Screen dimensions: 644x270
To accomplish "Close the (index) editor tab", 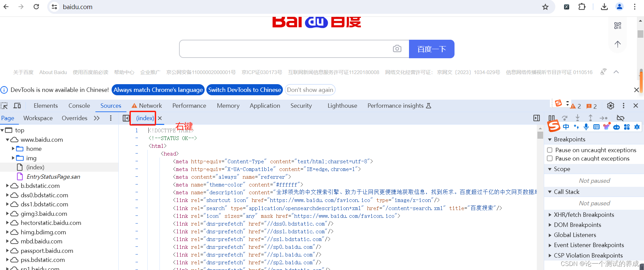I will click(x=160, y=118).
